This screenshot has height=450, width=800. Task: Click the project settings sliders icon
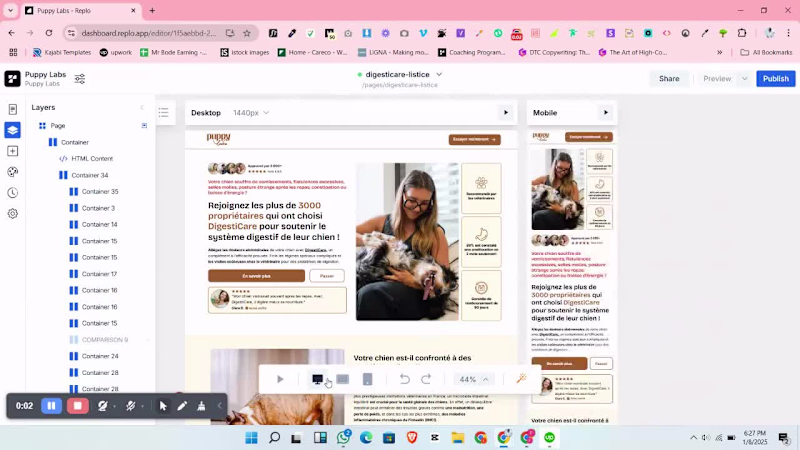point(80,79)
